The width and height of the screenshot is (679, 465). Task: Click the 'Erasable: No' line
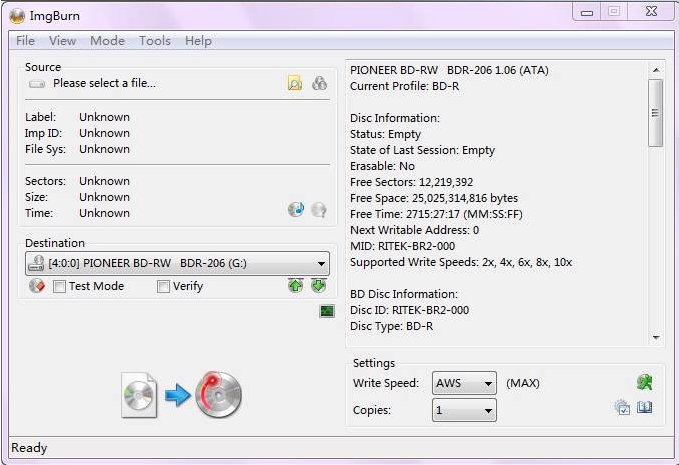pos(382,166)
